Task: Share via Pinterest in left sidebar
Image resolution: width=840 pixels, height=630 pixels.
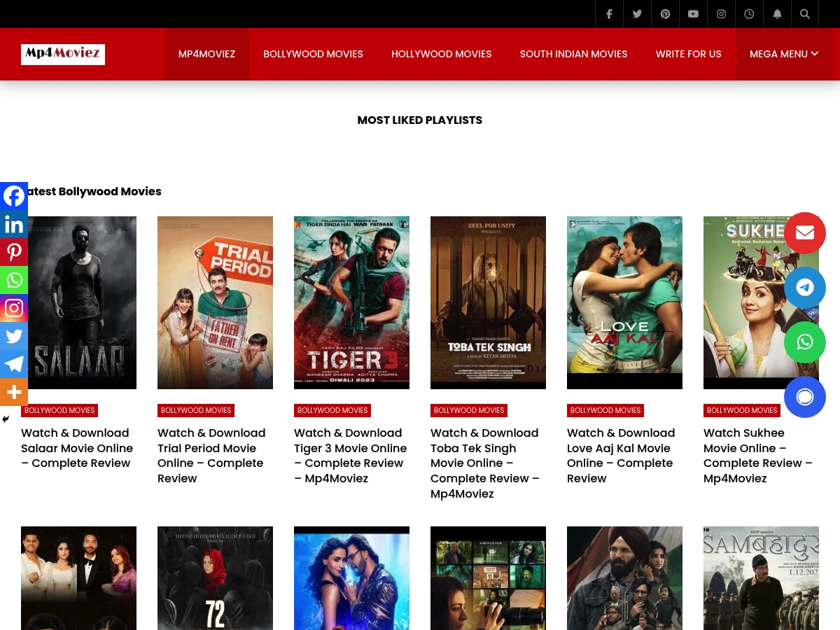Action: (x=14, y=252)
